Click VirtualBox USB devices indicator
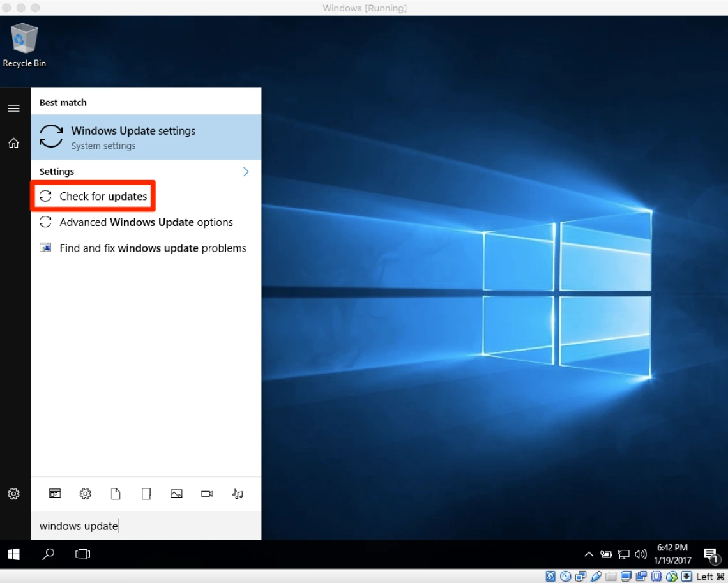Viewport: 728px width, 583px height. click(596, 577)
